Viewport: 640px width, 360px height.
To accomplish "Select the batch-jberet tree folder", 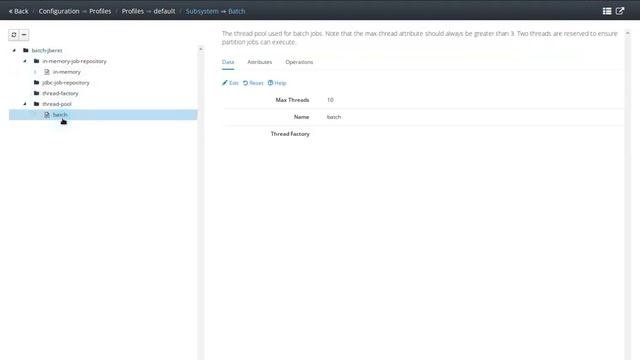I will coord(47,50).
